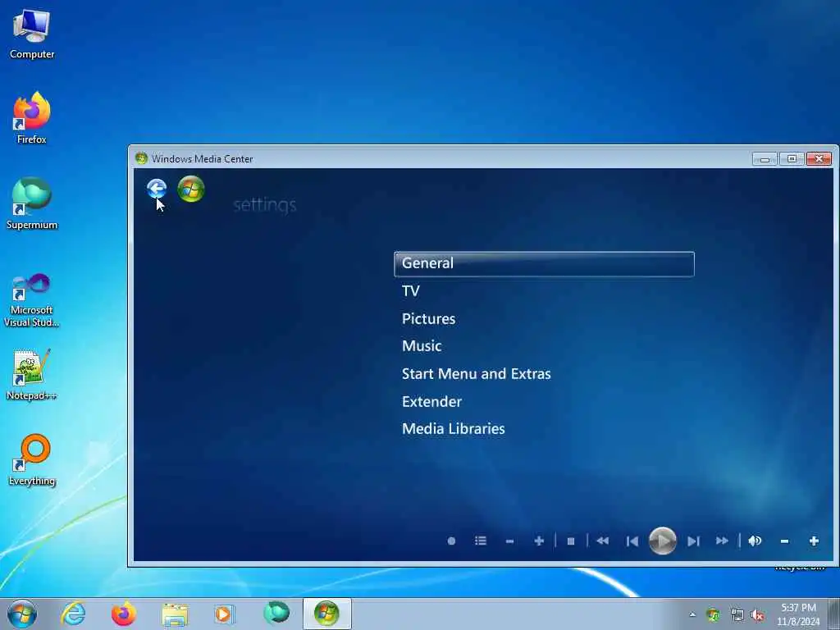Mute sound with the speaker icon
The width and height of the screenshot is (840, 630).
tap(755, 541)
